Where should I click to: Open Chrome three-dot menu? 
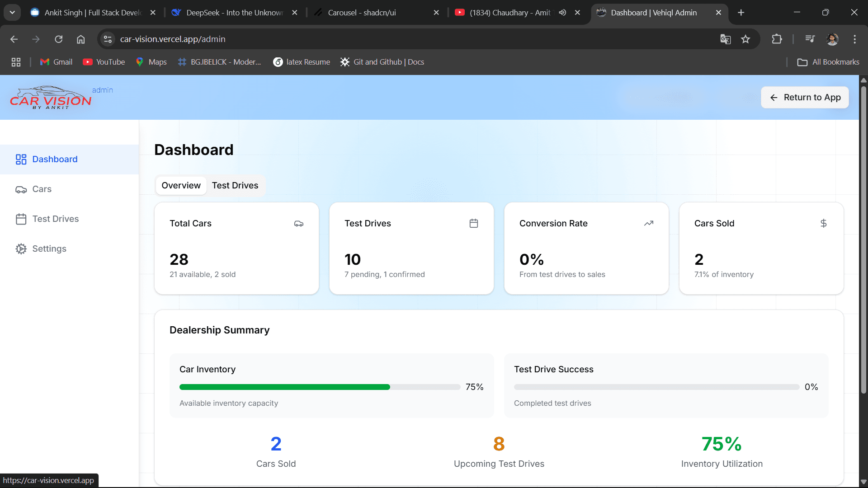pos(854,39)
